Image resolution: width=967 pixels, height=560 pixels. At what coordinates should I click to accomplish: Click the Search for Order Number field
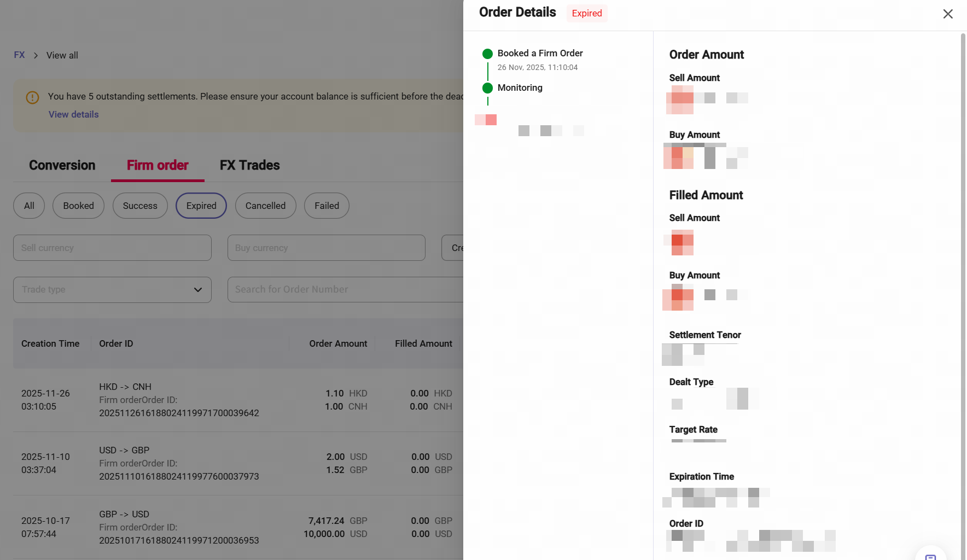[x=346, y=290]
